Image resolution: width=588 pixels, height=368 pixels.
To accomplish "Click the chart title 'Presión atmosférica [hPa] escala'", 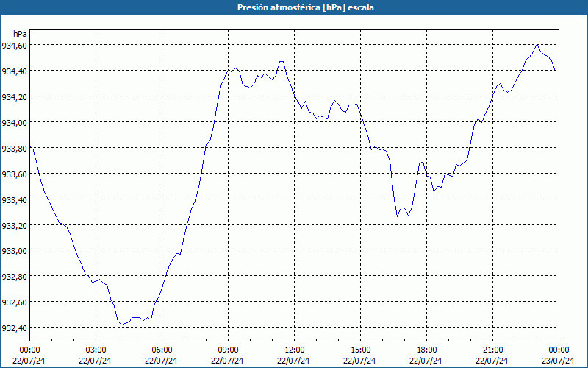I will (306, 7).
